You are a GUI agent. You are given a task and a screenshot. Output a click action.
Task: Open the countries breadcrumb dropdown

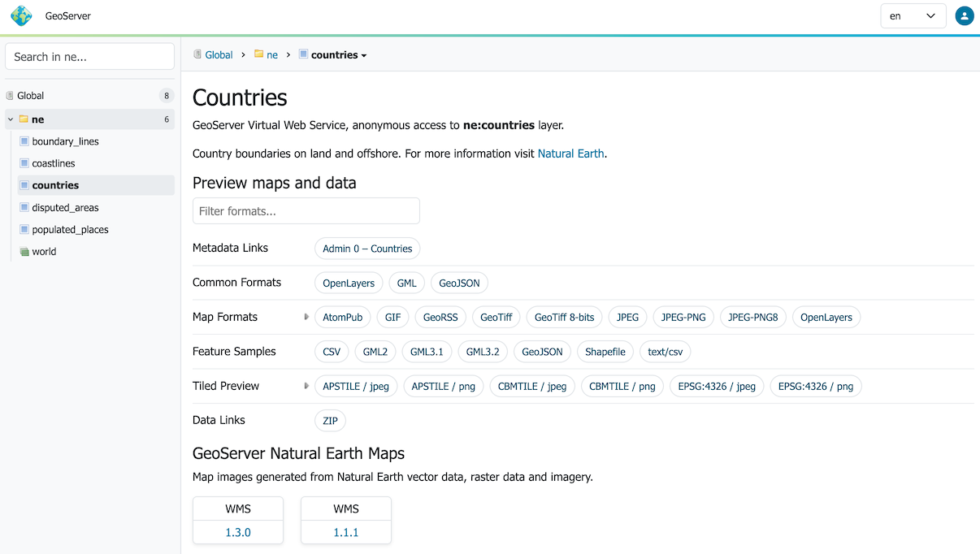364,55
